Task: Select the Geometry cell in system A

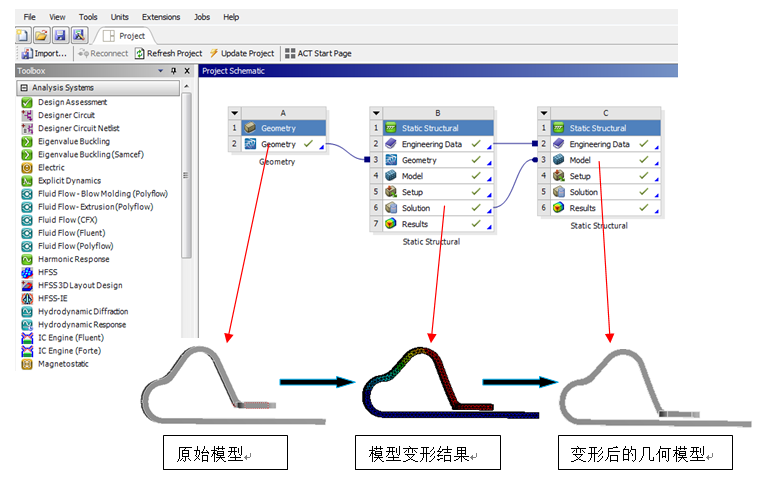Action: (284, 145)
